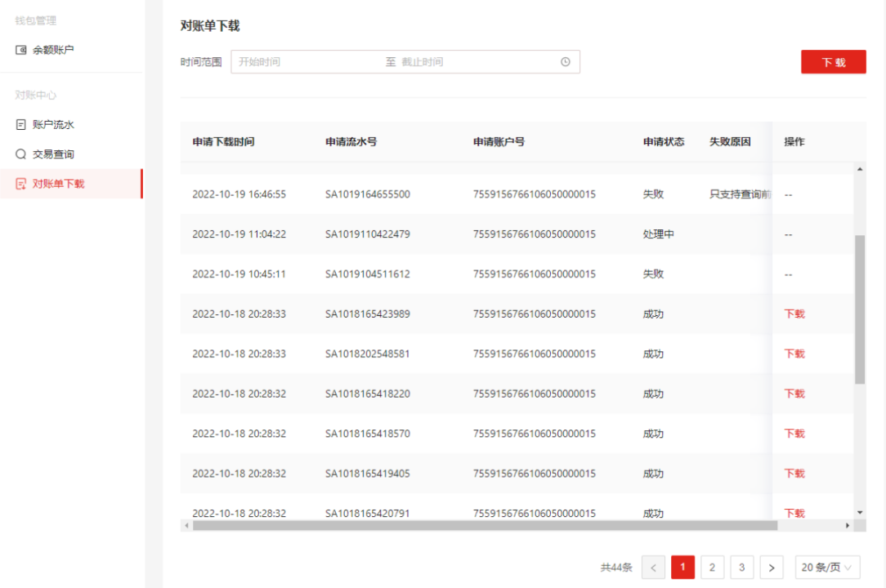Set the 截止时间 end time field
The image size is (886, 588).
pyautogui.click(x=477, y=61)
